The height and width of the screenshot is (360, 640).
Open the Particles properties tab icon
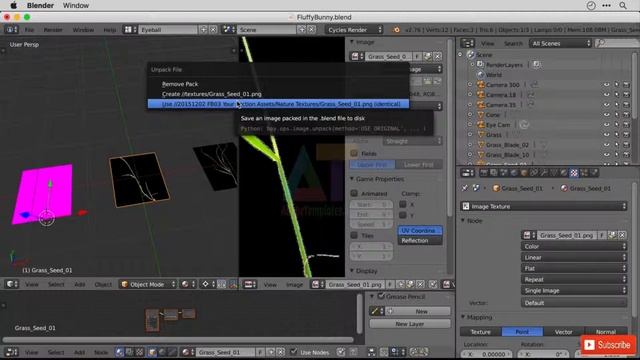584,173
